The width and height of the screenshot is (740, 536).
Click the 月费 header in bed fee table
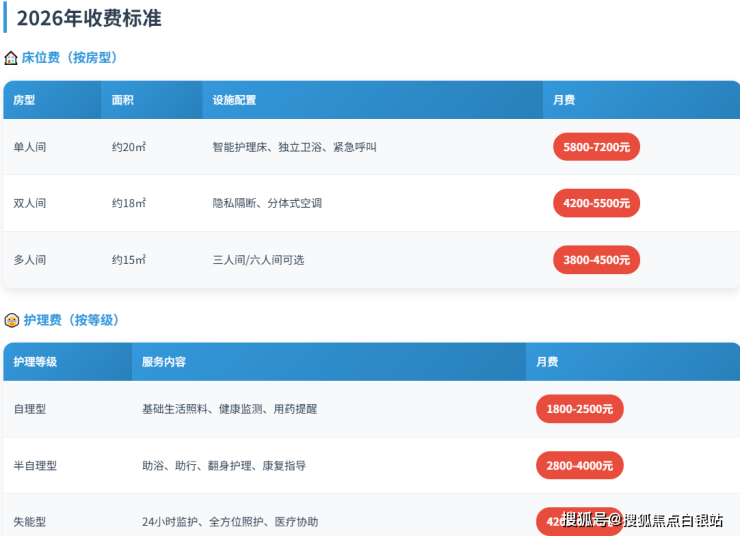click(x=564, y=100)
